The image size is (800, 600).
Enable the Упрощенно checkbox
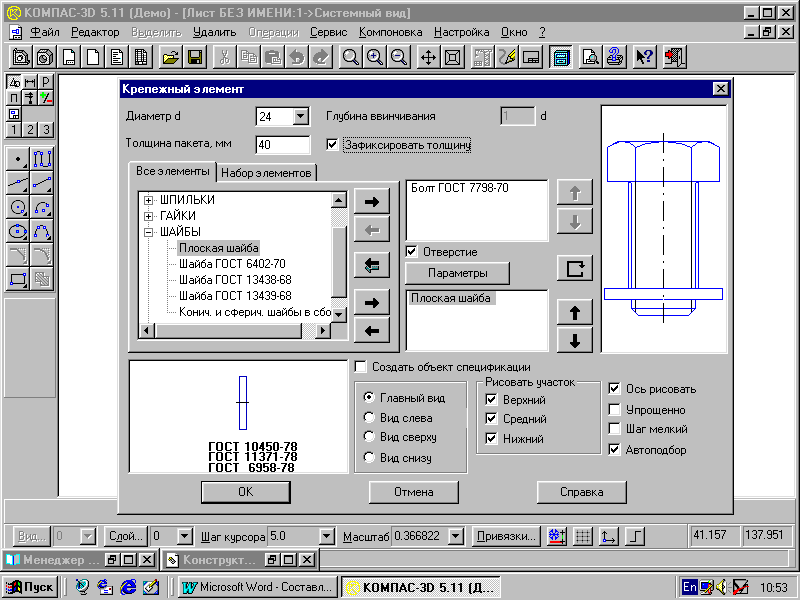tap(615, 410)
